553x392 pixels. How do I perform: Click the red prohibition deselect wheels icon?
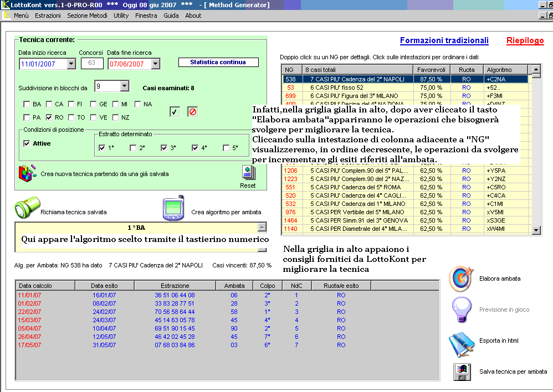pos(193,112)
